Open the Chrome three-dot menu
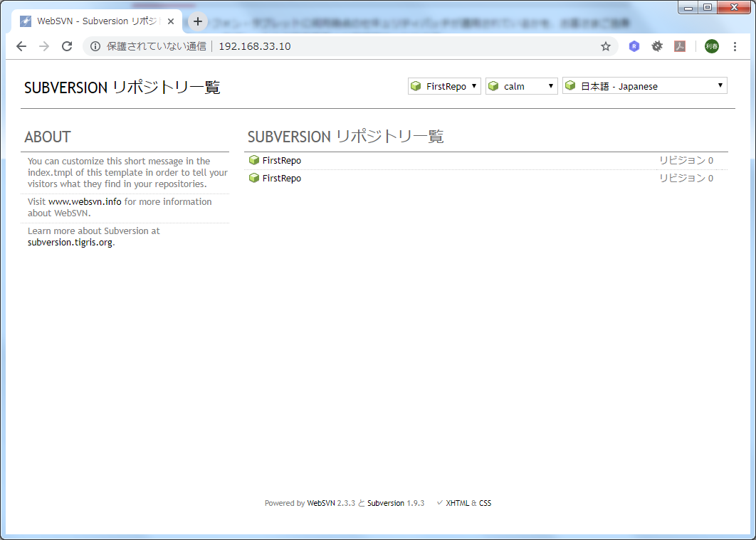The width and height of the screenshot is (756, 540). [x=735, y=46]
